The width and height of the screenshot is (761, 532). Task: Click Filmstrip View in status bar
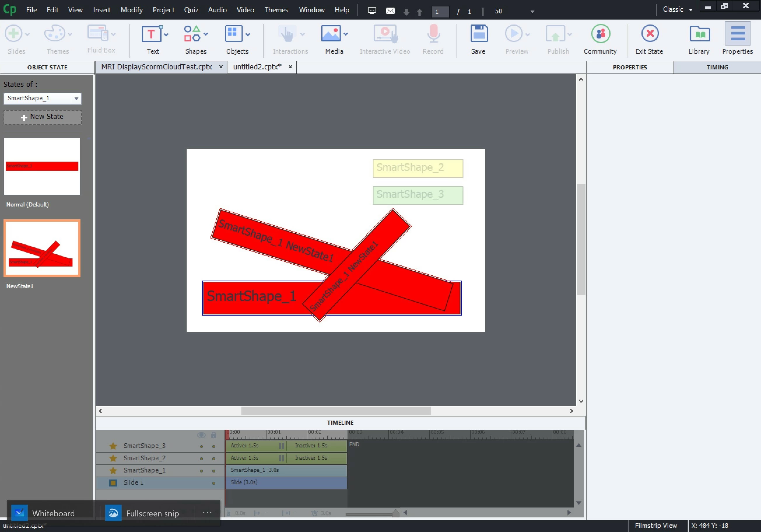click(656, 525)
